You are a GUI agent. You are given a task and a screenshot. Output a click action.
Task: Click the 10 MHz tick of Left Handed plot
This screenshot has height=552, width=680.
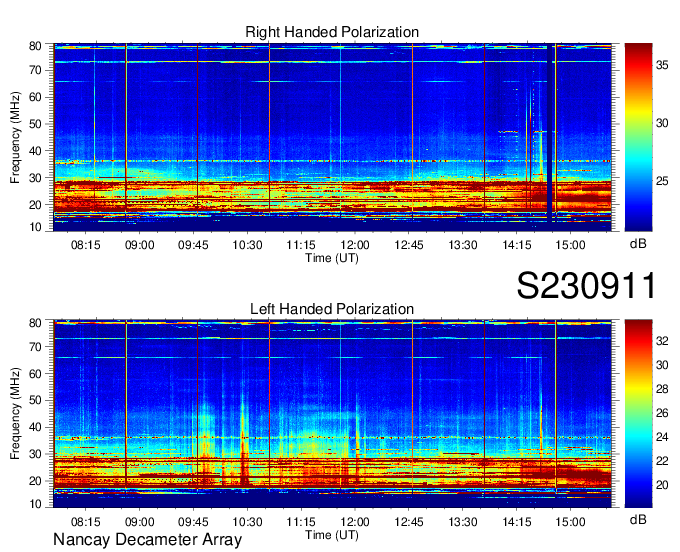[35, 504]
